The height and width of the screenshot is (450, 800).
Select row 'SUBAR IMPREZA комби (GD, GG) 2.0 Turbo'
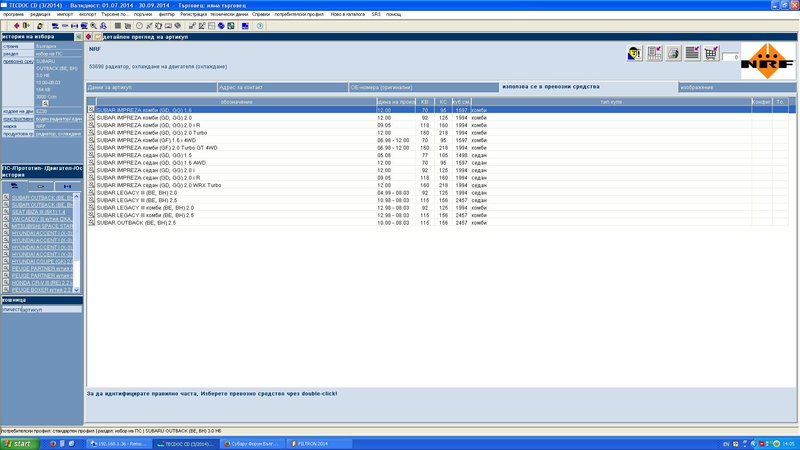pyautogui.click(x=439, y=133)
